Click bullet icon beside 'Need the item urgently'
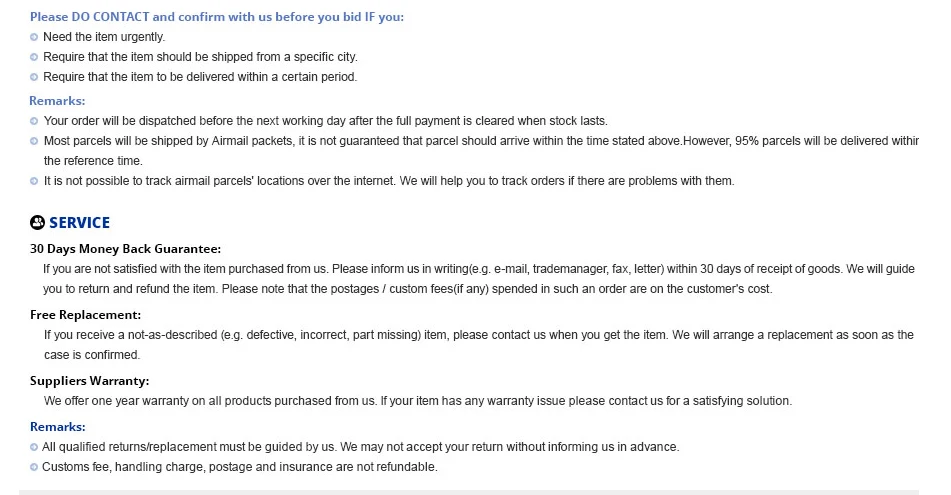Screen dimensions: 951x495 pyautogui.click(x=34, y=37)
